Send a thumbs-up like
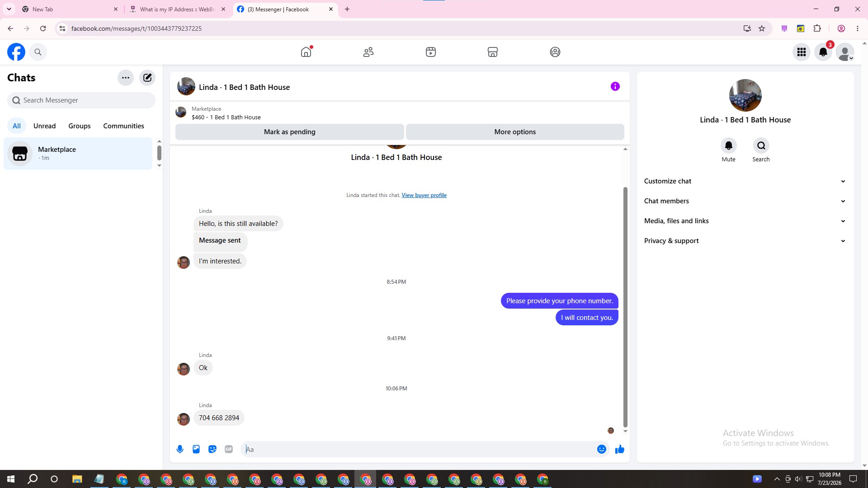The image size is (868, 488). [620, 449]
